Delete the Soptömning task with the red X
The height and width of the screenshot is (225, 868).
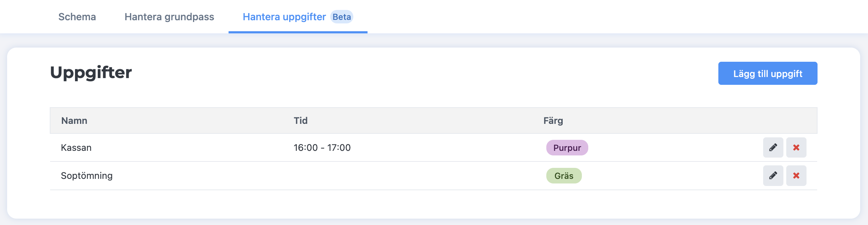tap(796, 175)
